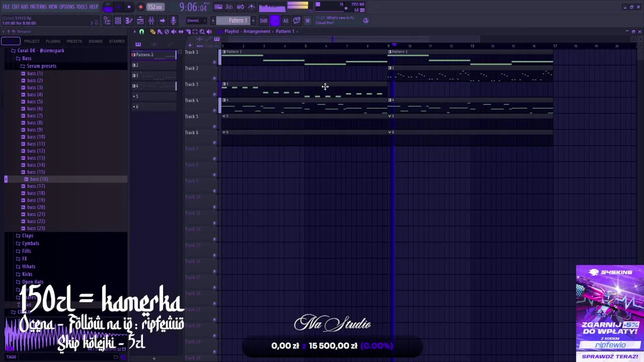Screen dimensions: 644x362
Task: Stop playback with the Stop button
Action: point(129,7)
